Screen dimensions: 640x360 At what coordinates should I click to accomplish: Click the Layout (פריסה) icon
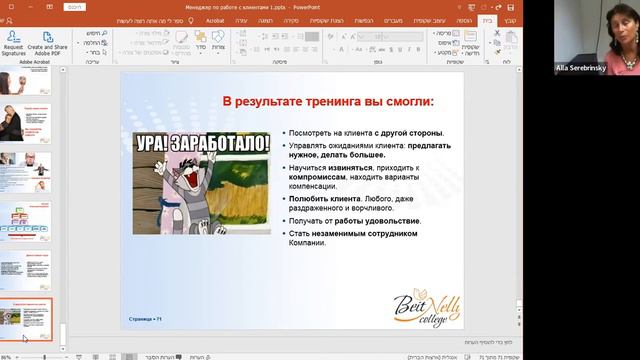[456, 33]
